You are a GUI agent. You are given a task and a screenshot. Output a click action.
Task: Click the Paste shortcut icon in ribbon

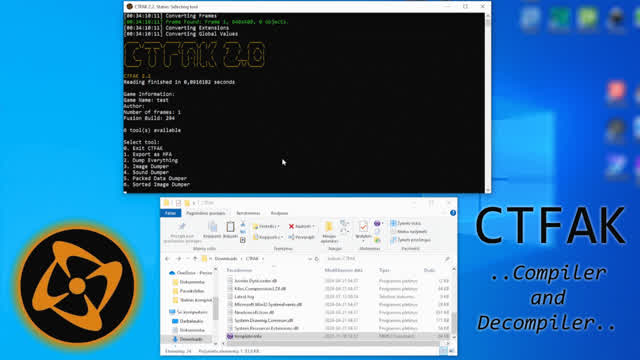point(243,240)
